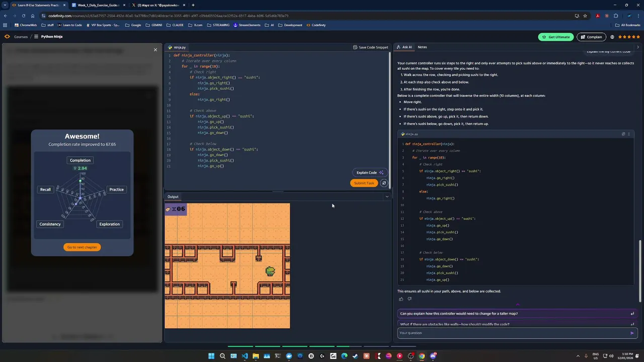
Task: Ask the obstacles like walls suggested question
Action: click(x=517, y=324)
